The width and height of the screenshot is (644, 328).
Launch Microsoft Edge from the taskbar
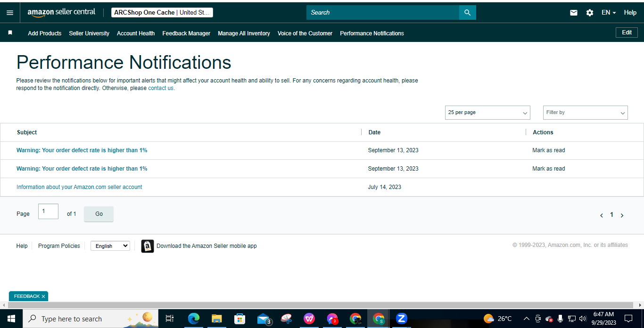click(x=193, y=319)
